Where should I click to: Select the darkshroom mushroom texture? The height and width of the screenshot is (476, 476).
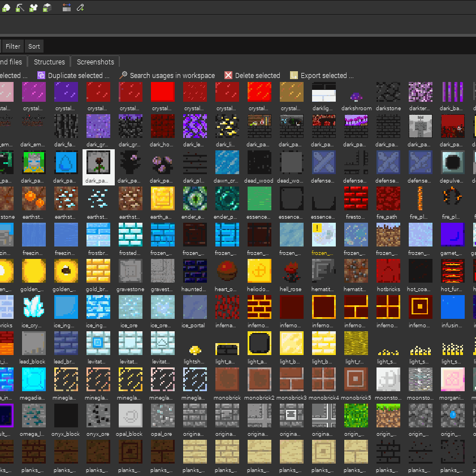tap(356, 97)
